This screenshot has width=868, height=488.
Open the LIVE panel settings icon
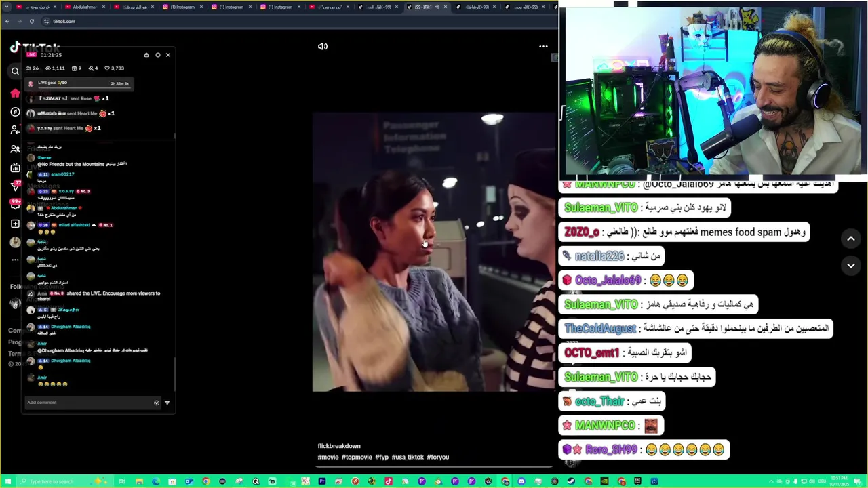coord(158,55)
